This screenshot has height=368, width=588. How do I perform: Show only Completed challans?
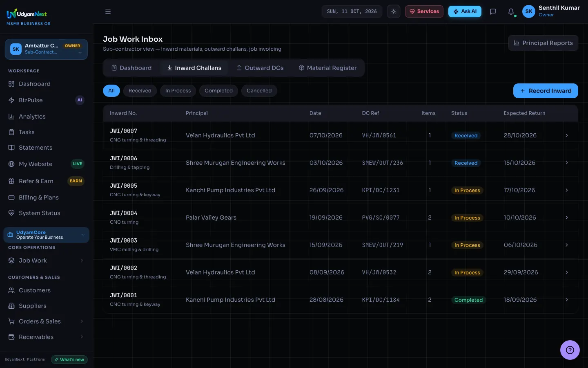pos(218,91)
